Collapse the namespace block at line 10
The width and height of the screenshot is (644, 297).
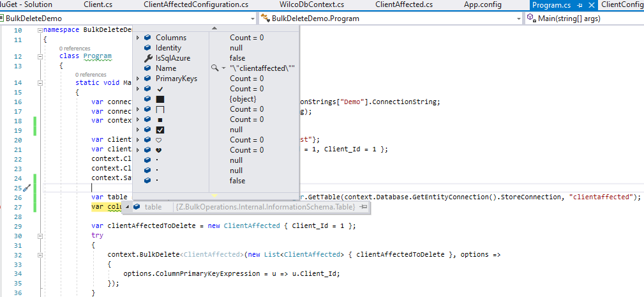40,30
